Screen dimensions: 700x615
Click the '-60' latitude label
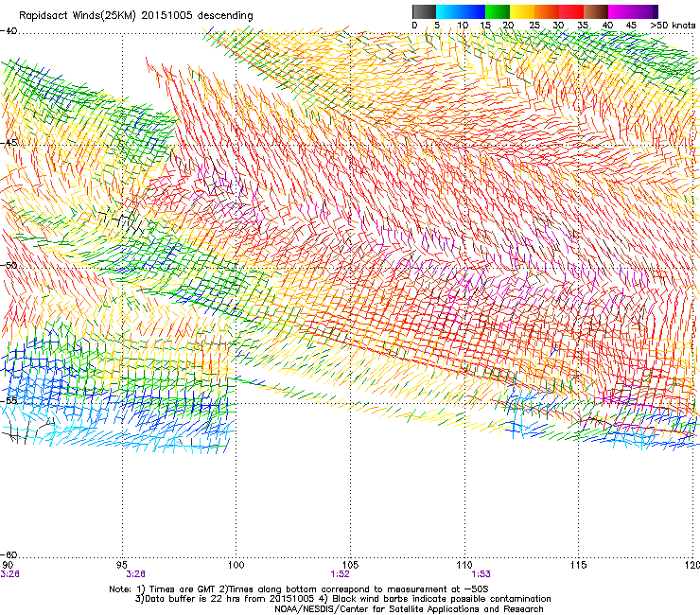click(x=9, y=554)
